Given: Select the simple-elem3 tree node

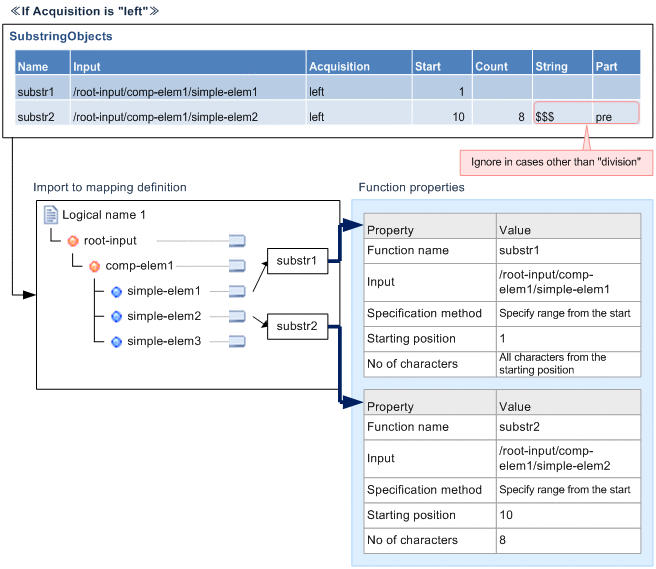Looking at the screenshot, I should [164, 341].
